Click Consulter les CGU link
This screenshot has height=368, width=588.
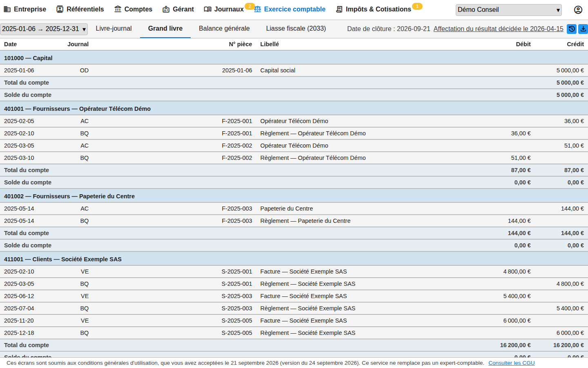point(511,363)
